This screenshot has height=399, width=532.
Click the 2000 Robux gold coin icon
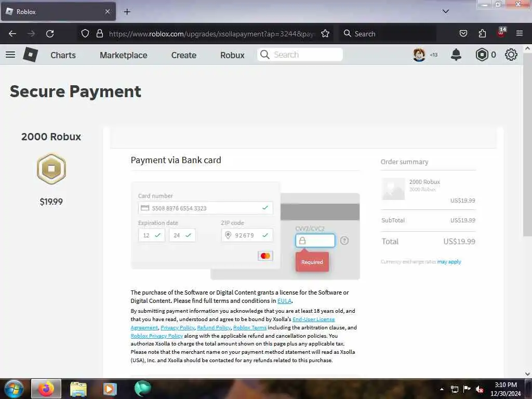(51, 169)
